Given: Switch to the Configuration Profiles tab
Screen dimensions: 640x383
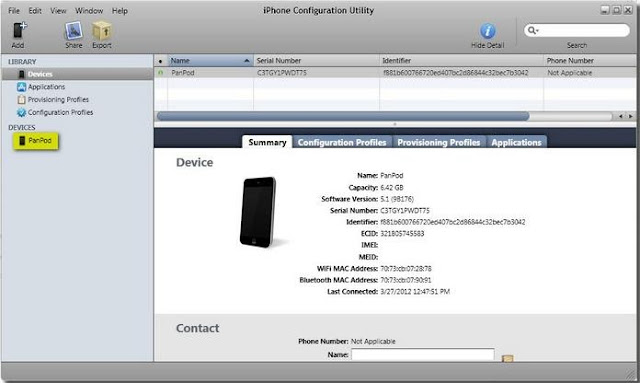Looking at the screenshot, I should (x=342, y=142).
